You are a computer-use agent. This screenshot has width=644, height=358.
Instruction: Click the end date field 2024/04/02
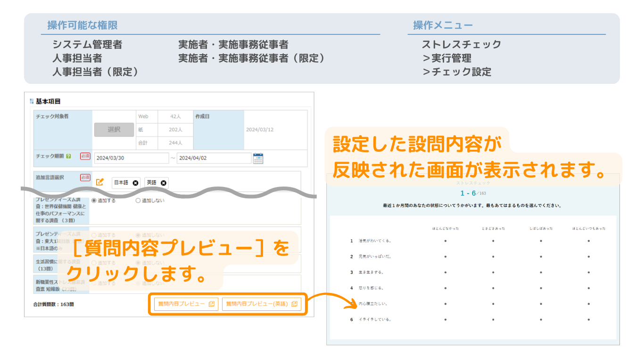[214, 158]
